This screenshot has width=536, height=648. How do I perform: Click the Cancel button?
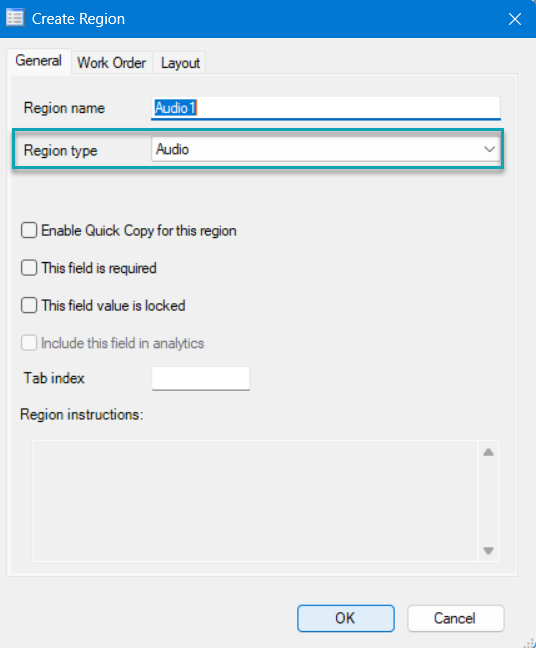pos(455,618)
